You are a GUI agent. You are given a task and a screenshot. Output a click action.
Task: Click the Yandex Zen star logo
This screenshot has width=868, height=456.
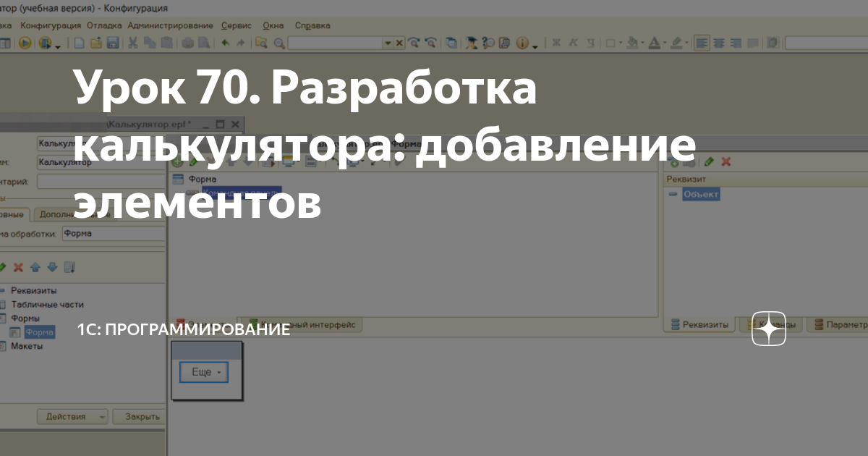click(769, 329)
